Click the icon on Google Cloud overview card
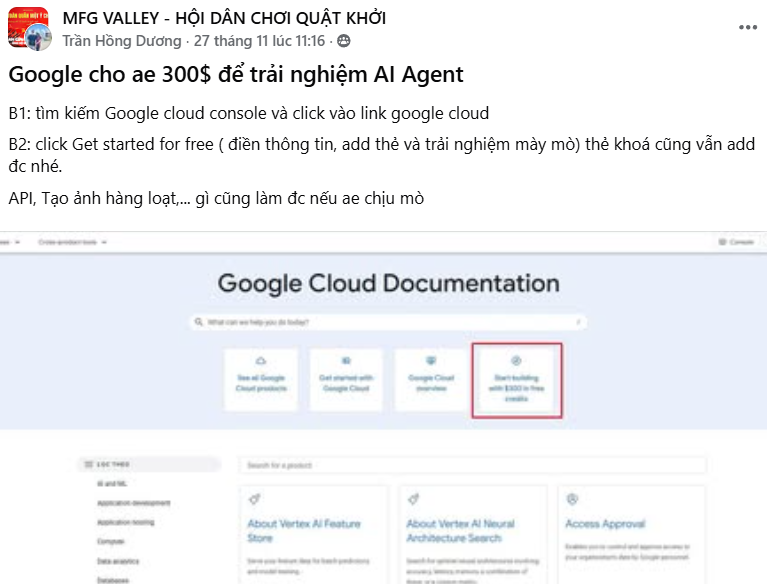The height and width of the screenshot is (584, 767). (431, 360)
